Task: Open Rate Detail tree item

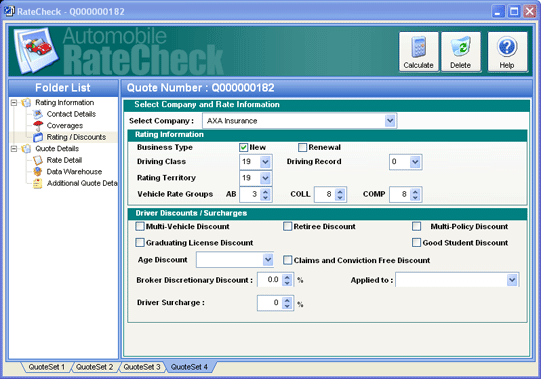Action: tap(64, 160)
